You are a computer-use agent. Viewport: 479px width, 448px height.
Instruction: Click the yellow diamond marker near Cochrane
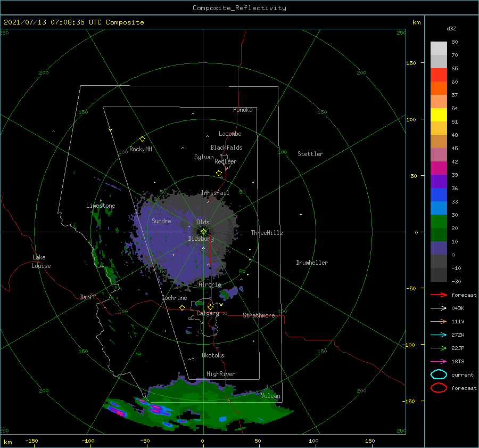182,307
